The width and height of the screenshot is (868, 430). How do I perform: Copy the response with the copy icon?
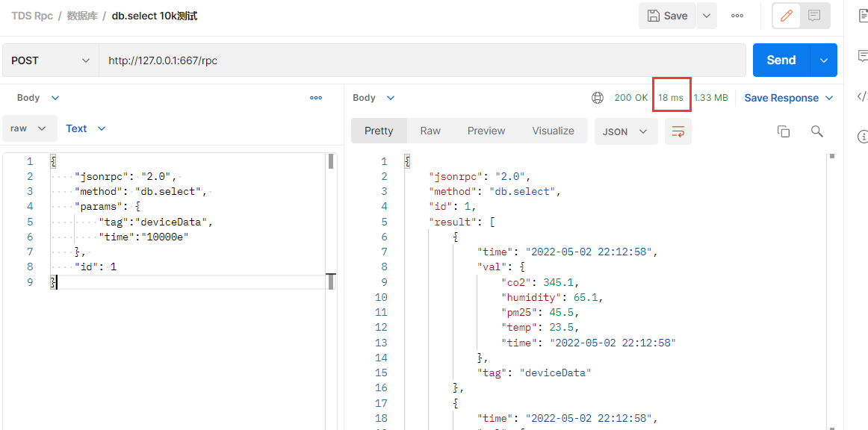[783, 131]
